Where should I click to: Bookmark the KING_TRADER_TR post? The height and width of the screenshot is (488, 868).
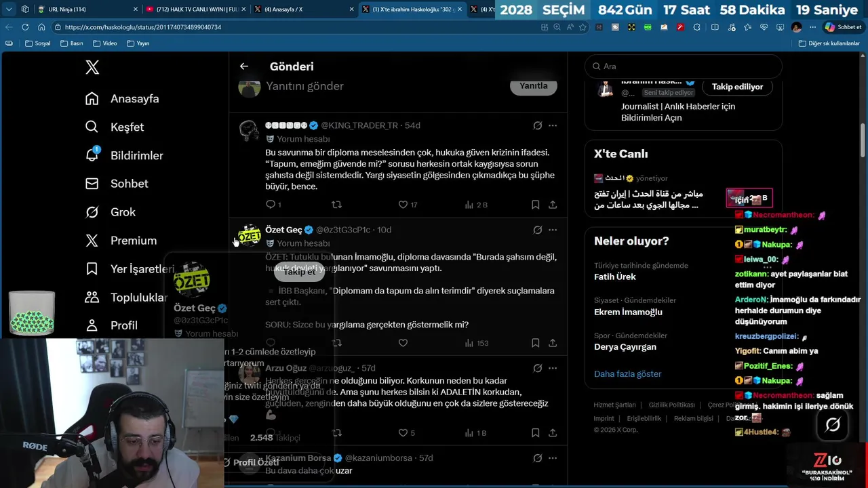pos(535,204)
